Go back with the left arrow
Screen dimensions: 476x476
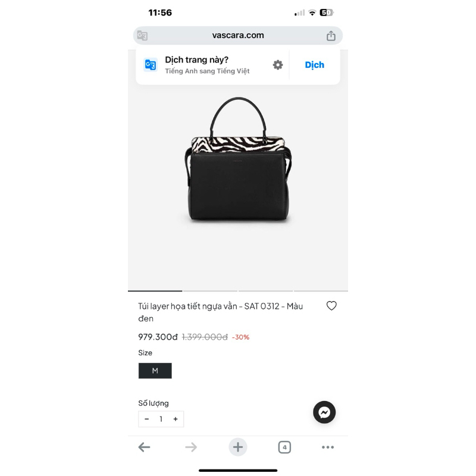[144, 447]
